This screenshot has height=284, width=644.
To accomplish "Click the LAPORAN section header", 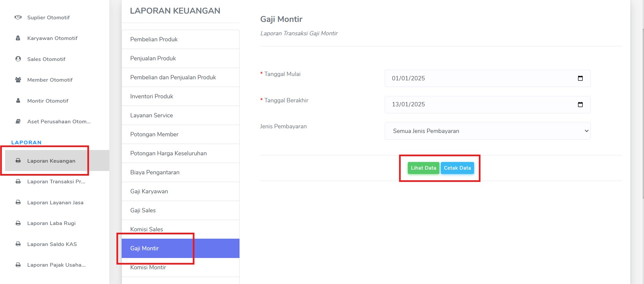I will (26, 142).
